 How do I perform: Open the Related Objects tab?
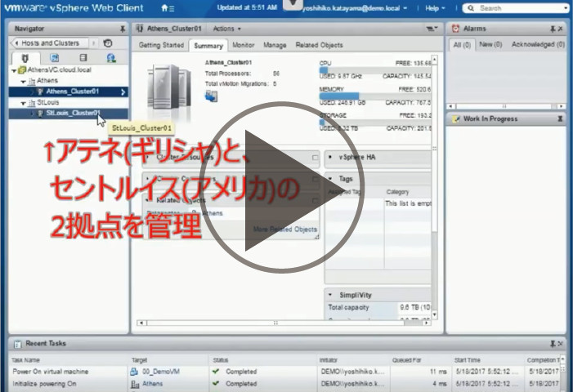319,45
